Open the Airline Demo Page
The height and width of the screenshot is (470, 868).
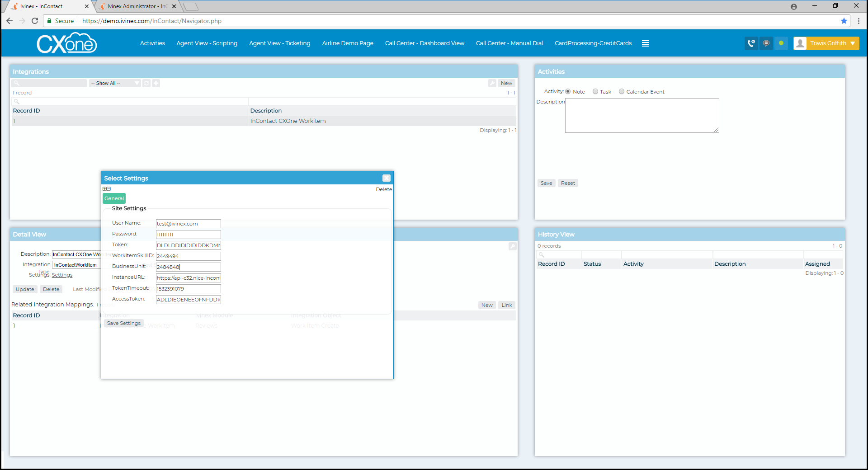pyautogui.click(x=348, y=43)
